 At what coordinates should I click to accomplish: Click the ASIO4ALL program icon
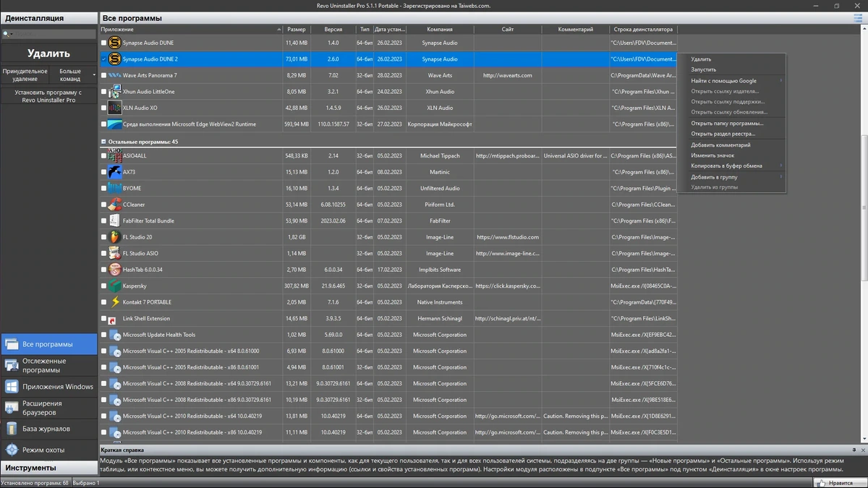(x=114, y=155)
